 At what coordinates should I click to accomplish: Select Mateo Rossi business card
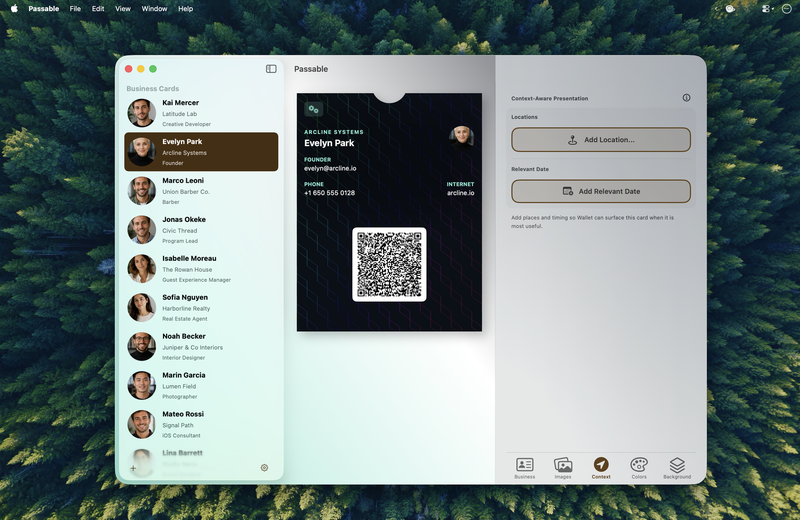201,424
